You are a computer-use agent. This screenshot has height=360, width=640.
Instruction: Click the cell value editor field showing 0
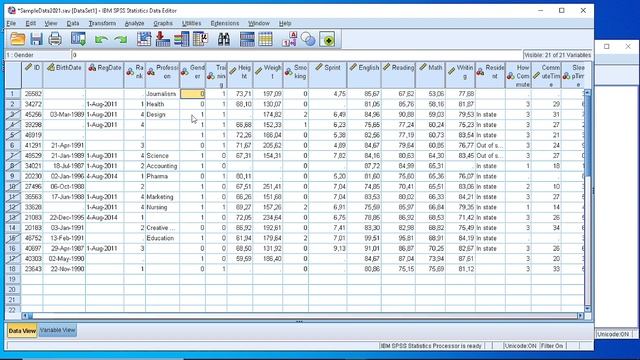297,55
